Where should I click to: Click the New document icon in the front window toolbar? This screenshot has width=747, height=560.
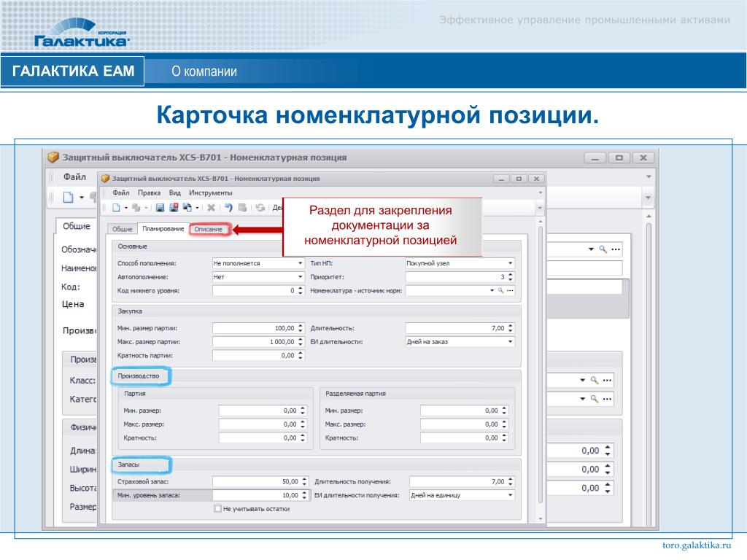pos(116,208)
